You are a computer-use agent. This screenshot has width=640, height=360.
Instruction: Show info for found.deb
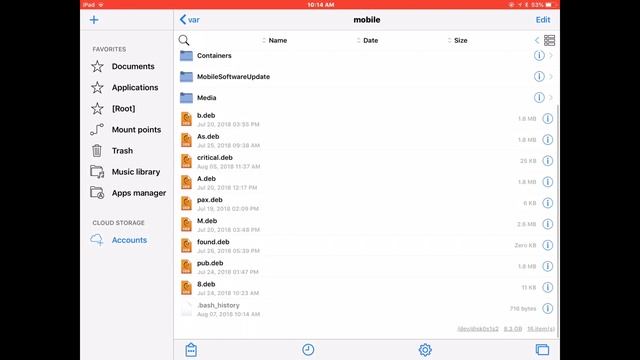click(547, 245)
